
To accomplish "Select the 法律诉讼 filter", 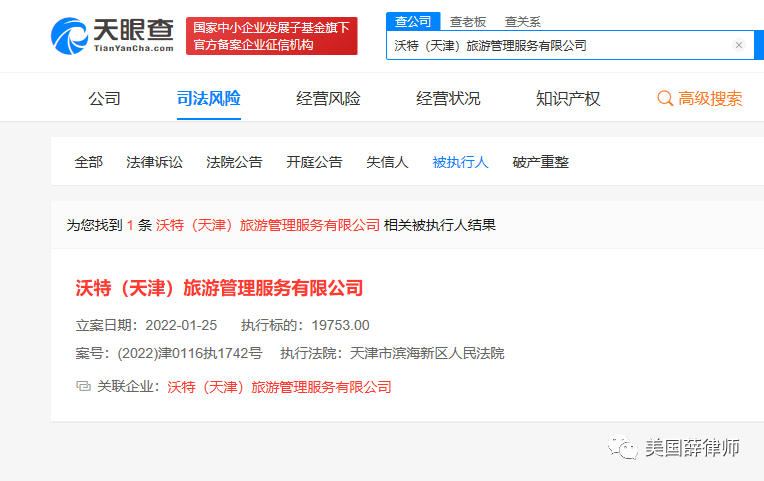I will pos(154,162).
